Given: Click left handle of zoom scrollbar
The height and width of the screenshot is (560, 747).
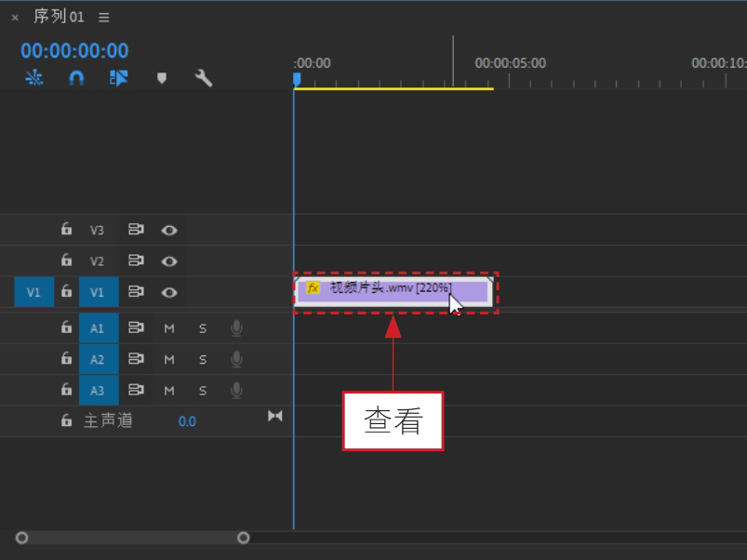Looking at the screenshot, I should pos(21,538).
